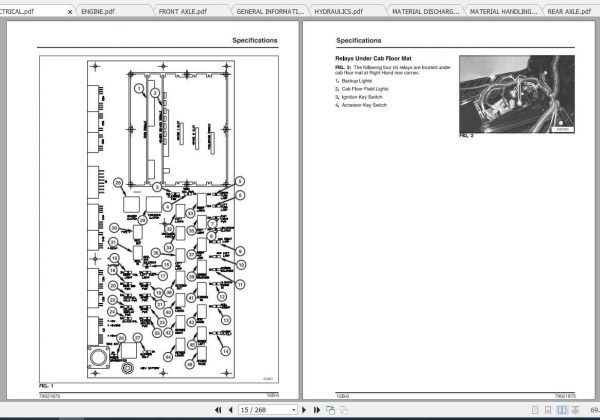
Task: Select continuous facing layout view
Action: 575,410
